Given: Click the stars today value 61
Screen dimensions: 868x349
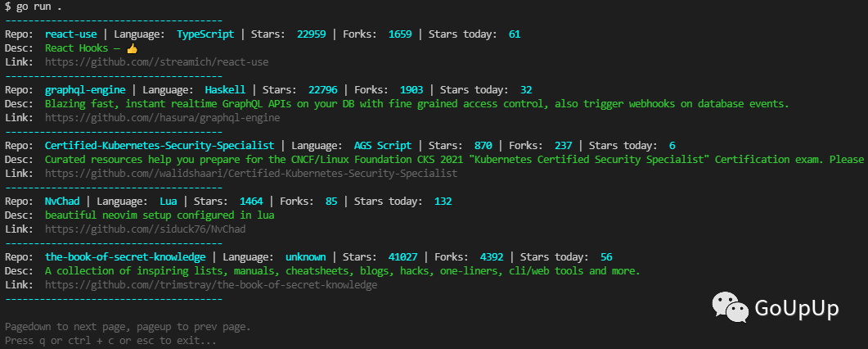Looking at the screenshot, I should tap(515, 34).
